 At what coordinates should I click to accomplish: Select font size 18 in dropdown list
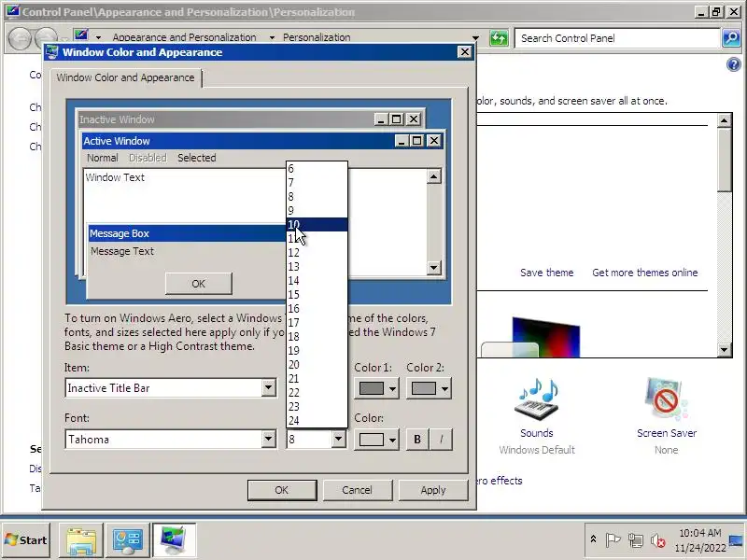tap(317, 337)
